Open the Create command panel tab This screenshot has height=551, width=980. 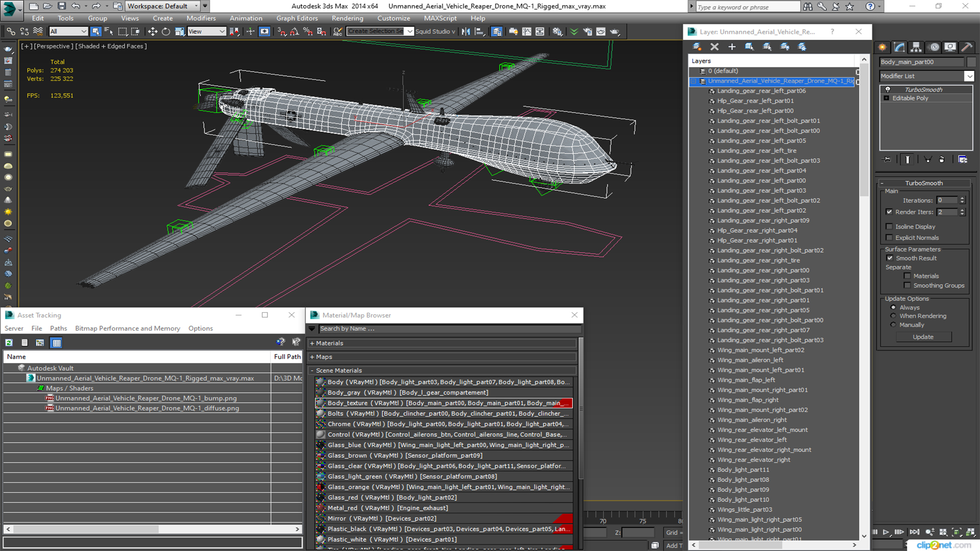(883, 47)
